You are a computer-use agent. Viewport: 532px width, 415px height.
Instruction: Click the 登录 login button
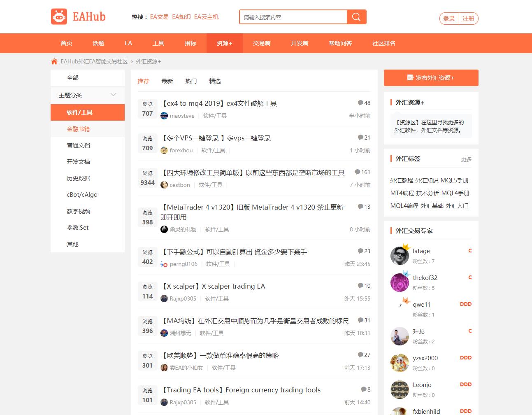pyautogui.click(x=449, y=19)
